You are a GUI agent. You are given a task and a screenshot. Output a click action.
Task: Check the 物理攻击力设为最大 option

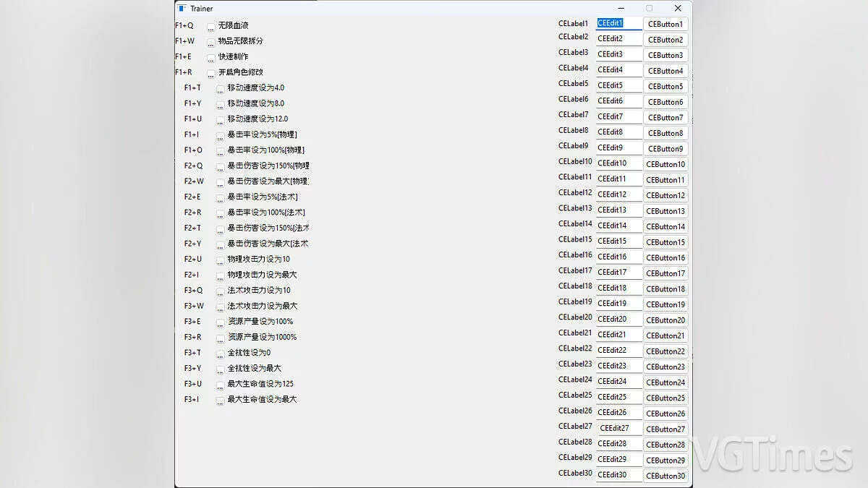pyautogui.click(x=221, y=275)
